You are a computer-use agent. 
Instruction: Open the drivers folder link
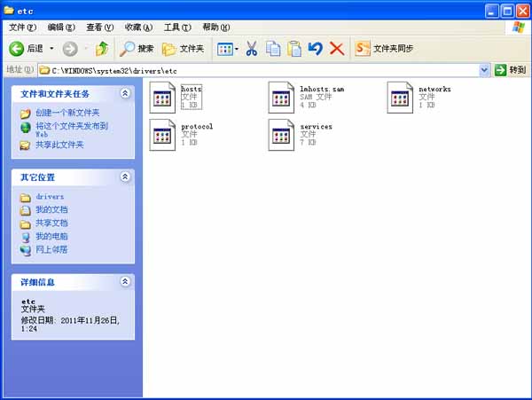pyautogui.click(x=50, y=196)
